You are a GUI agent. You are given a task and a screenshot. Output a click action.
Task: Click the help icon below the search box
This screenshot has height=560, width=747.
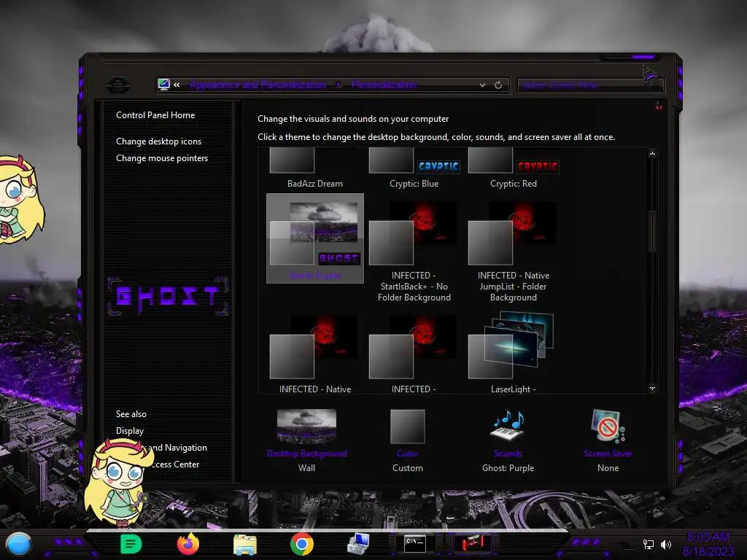pyautogui.click(x=659, y=105)
